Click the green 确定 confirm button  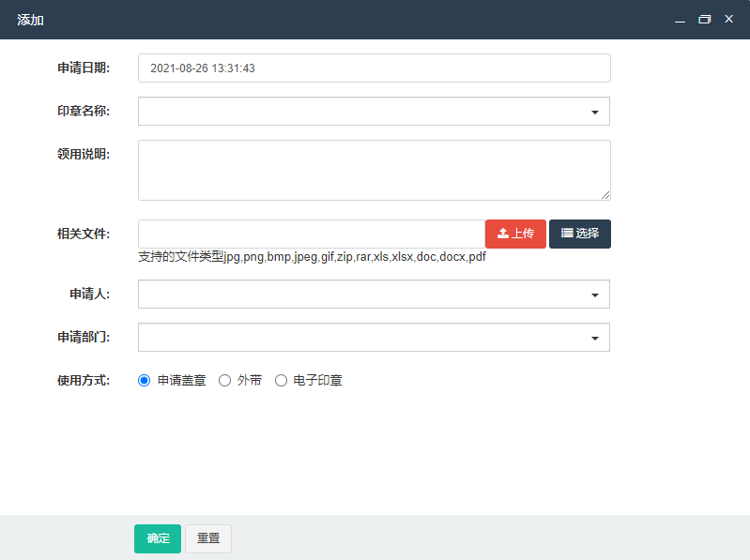pyautogui.click(x=158, y=538)
